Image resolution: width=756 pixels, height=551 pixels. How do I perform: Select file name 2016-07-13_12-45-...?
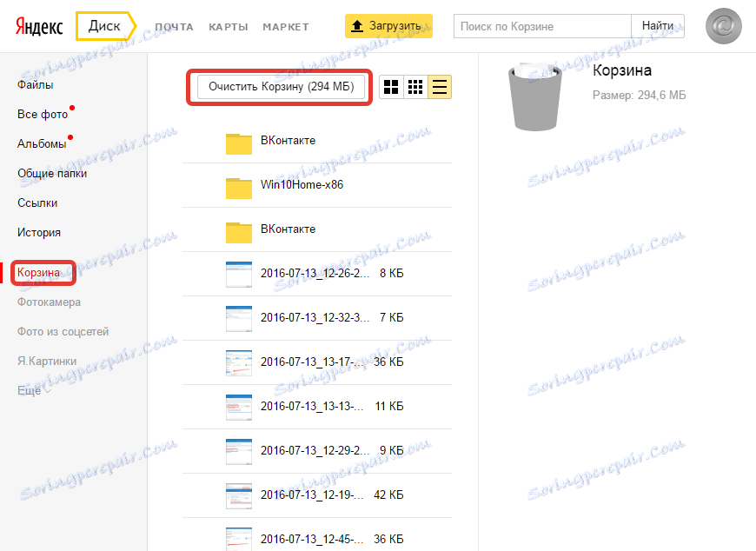312,540
